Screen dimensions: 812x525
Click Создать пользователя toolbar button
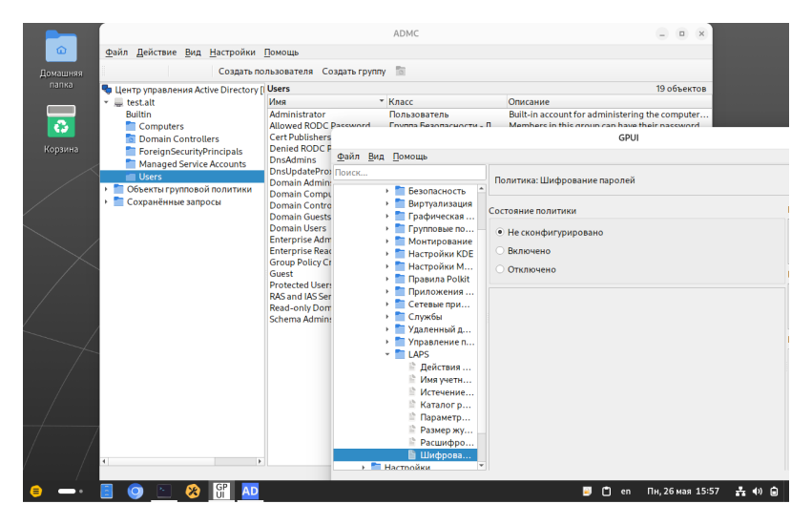[265, 71]
